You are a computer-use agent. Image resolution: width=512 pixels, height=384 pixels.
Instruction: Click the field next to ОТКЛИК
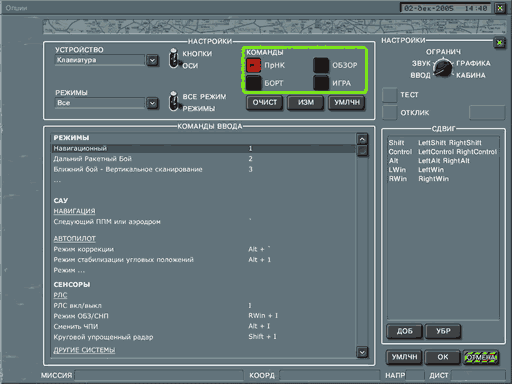tap(487, 112)
